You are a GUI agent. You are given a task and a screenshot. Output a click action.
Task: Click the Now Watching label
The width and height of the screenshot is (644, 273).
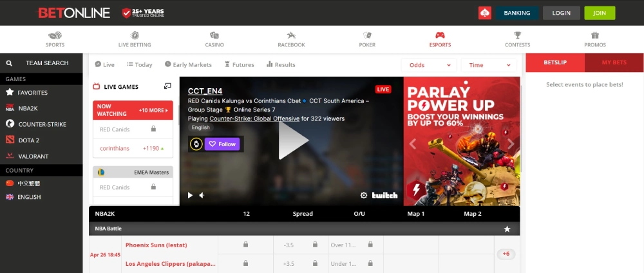tap(111, 110)
